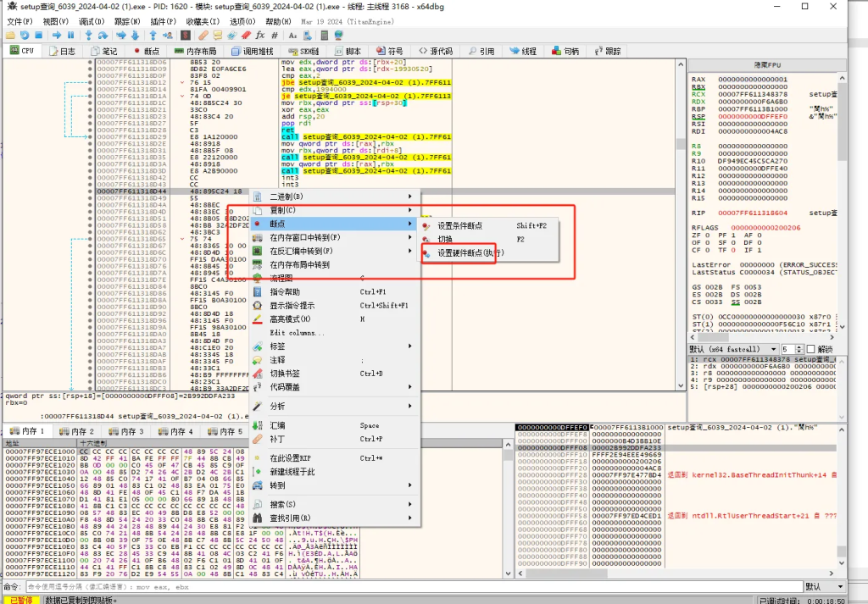Toggle the 解锁 checkbox in arguments panel
The width and height of the screenshot is (868, 604).
(x=811, y=349)
